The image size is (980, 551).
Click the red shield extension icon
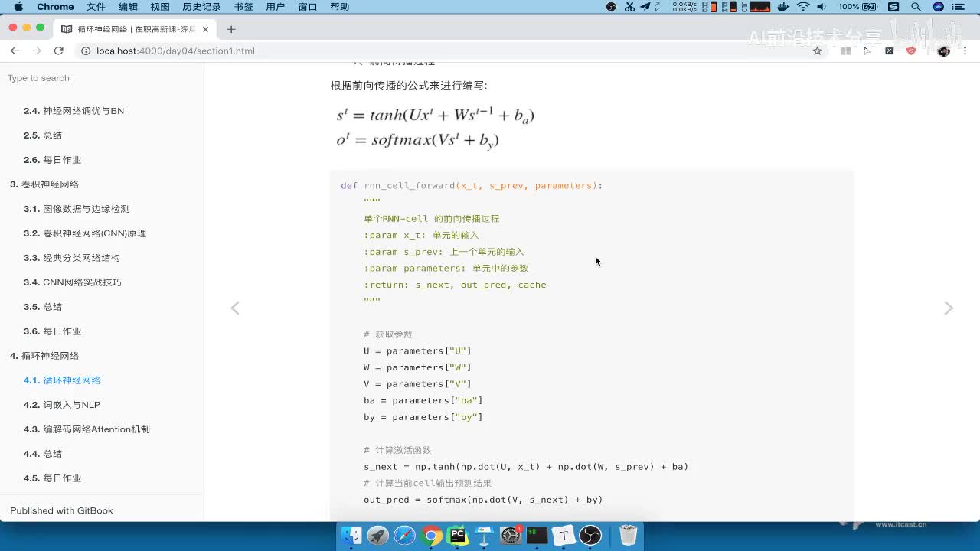(x=911, y=51)
